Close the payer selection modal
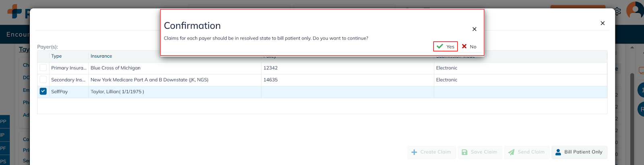 coord(603,23)
